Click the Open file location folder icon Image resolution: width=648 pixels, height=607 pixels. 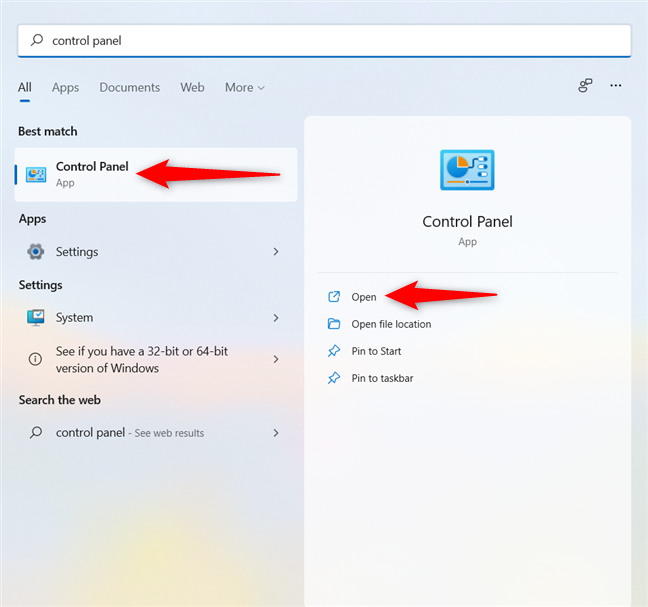334,324
